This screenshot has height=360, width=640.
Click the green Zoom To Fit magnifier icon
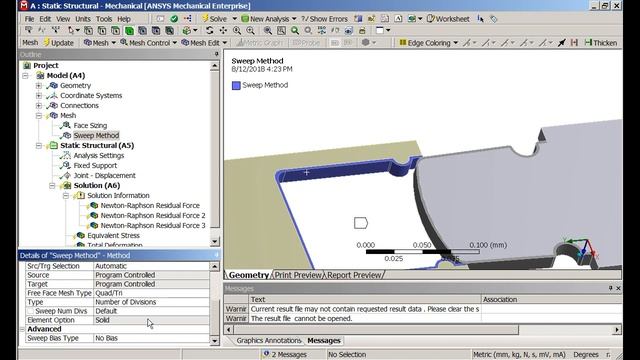[x=295, y=30]
